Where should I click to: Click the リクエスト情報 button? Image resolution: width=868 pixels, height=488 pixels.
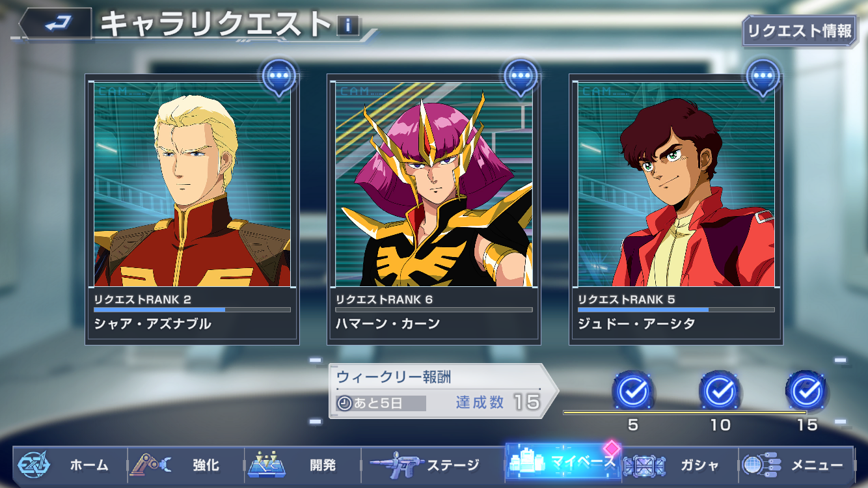(800, 31)
